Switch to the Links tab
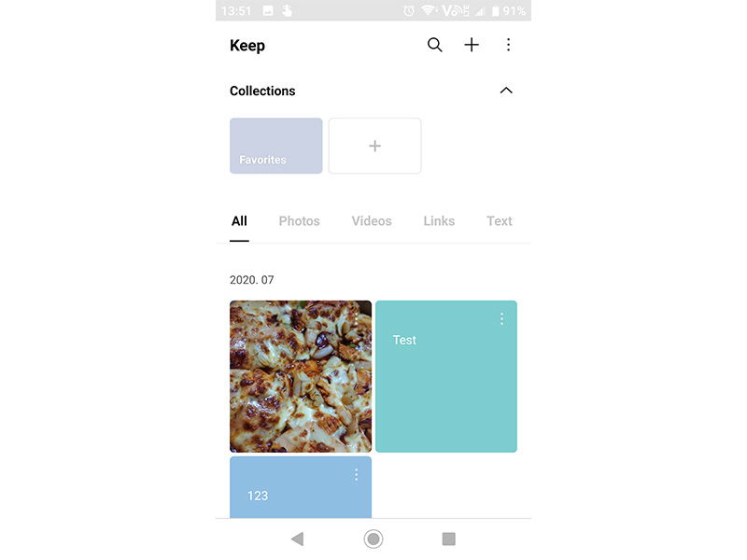The height and width of the screenshot is (560, 747). pyautogui.click(x=439, y=221)
